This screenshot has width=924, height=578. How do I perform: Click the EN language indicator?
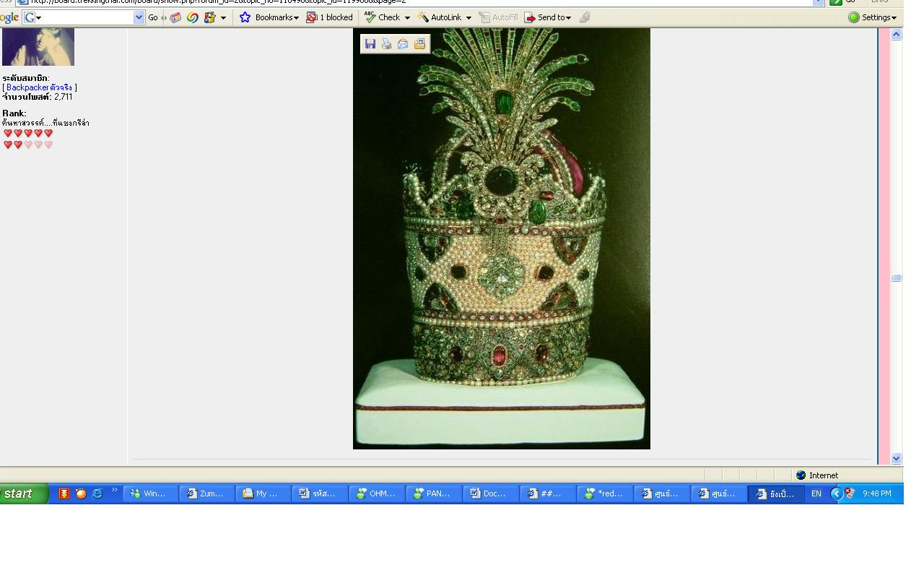point(816,493)
